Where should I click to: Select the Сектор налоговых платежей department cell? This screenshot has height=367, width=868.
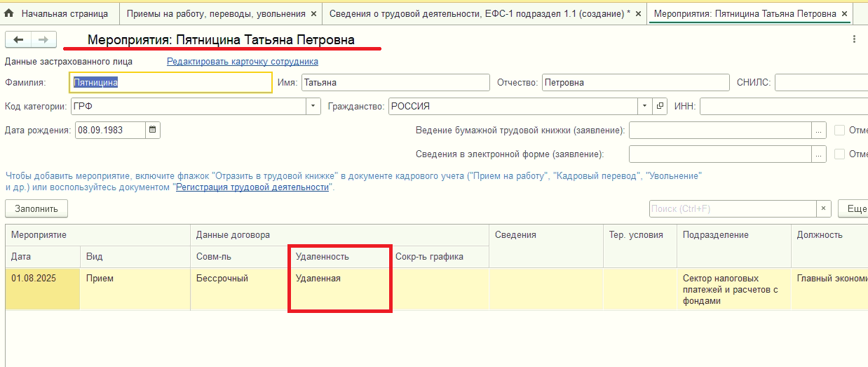tap(734, 289)
